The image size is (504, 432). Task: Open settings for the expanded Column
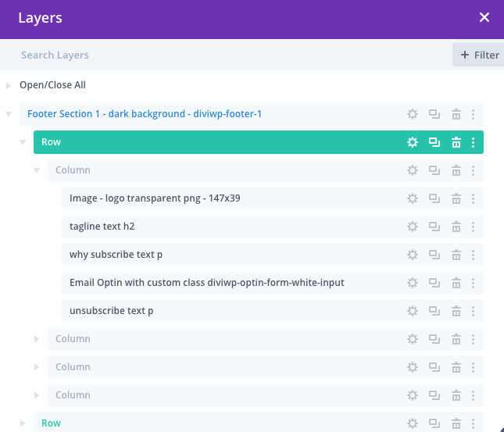click(x=413, y=170)
